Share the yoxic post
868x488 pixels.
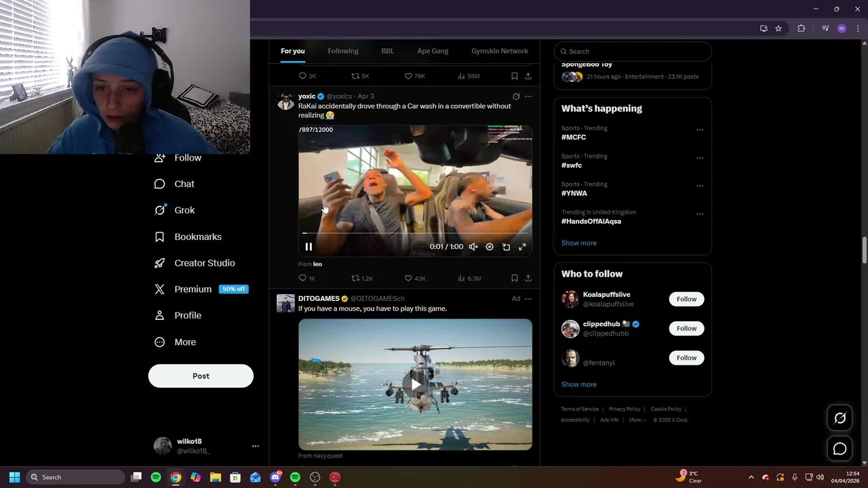coord(528,279)
